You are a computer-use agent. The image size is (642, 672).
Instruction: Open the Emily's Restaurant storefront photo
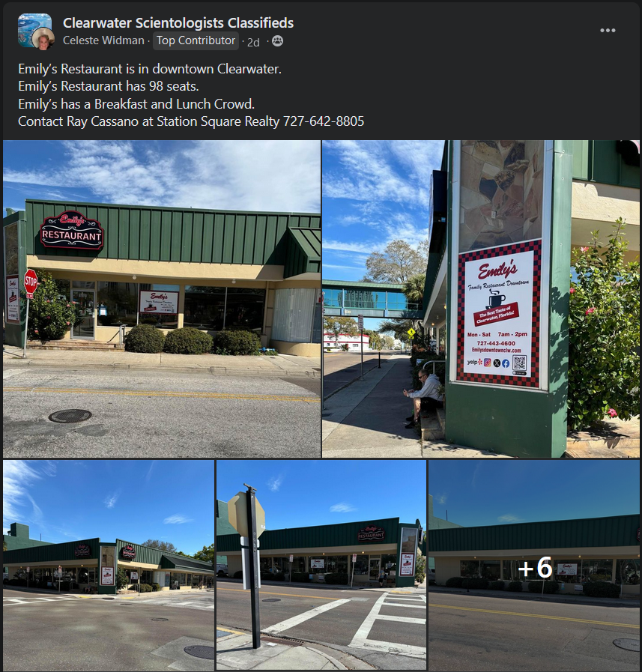162,299
